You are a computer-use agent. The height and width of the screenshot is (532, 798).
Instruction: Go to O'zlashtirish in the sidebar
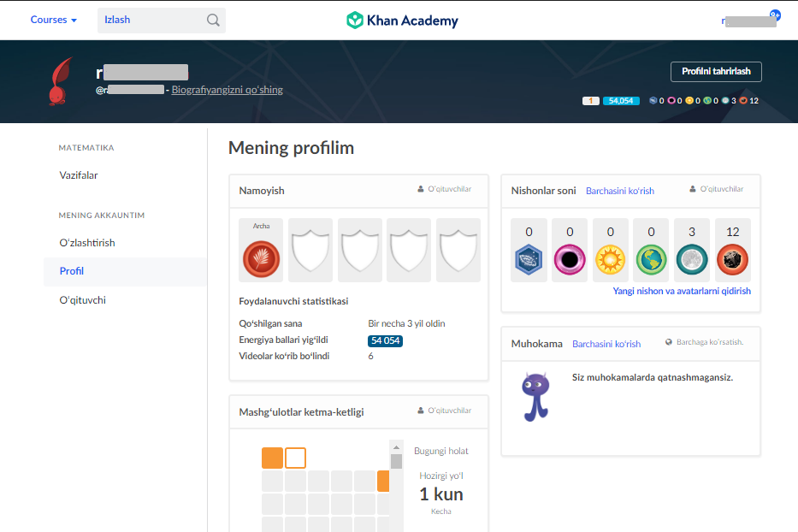tap(87, 243)
